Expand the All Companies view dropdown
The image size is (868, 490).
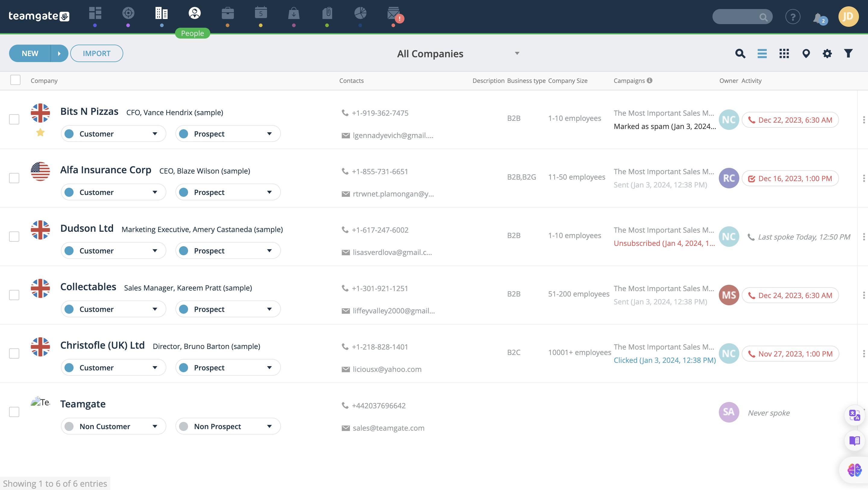coord(457,54)
